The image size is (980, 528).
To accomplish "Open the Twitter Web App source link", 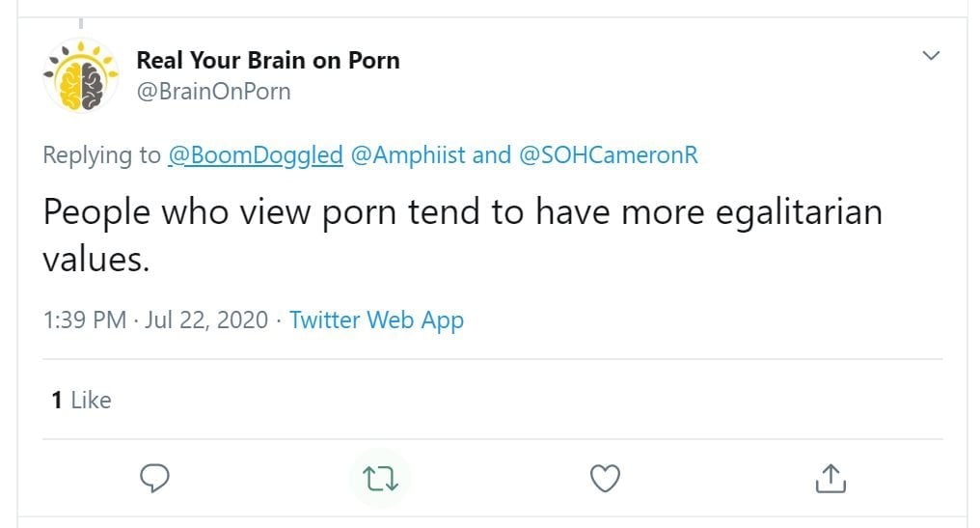I will pos(376,320).
